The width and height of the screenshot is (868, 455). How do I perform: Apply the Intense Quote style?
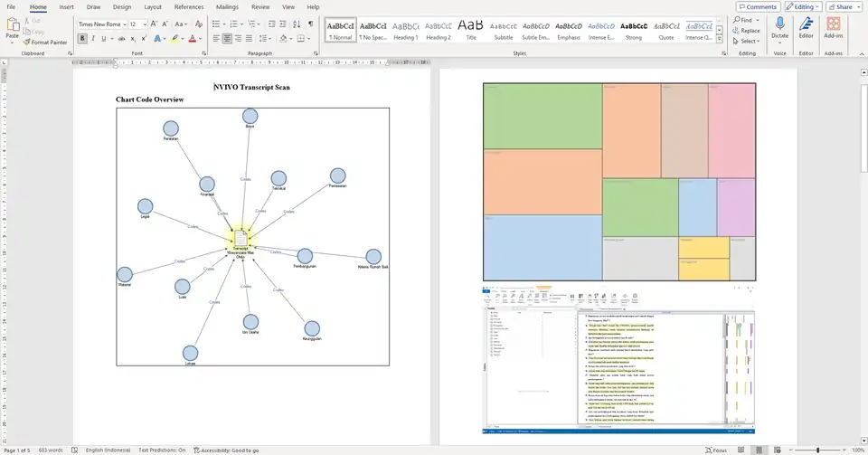point(699,31)
